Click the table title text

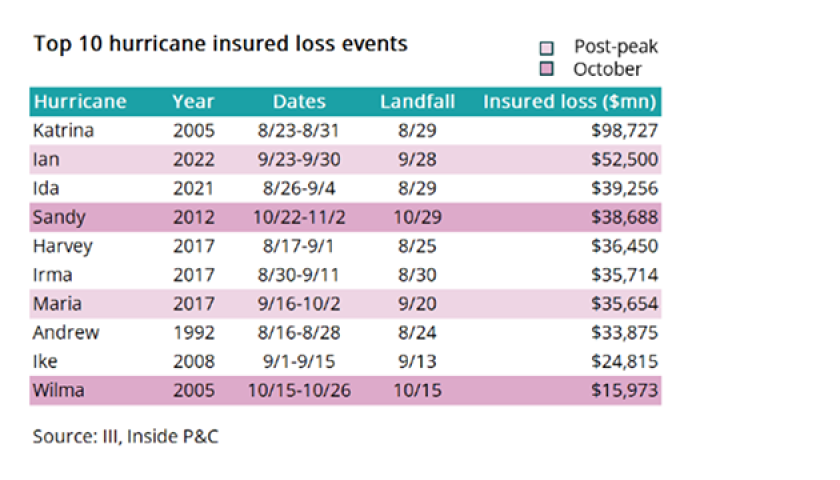(x=220, y=44)
